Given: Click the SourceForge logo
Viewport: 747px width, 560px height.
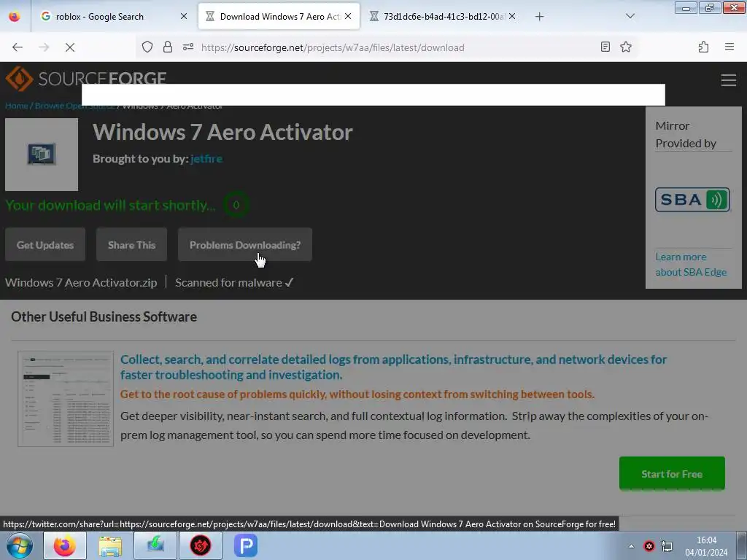Looking at the screenshot, I should [86, 77].
